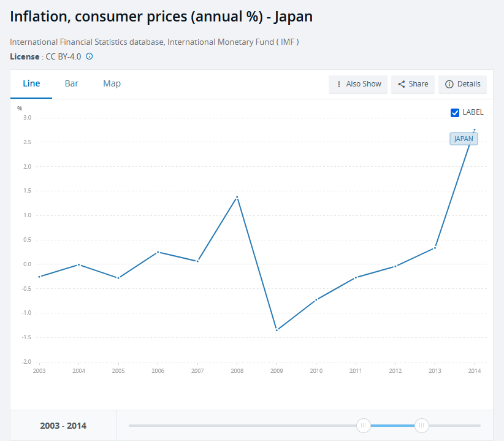
Task: Click the JAPAN series label tag
Action: coord(463,139)
